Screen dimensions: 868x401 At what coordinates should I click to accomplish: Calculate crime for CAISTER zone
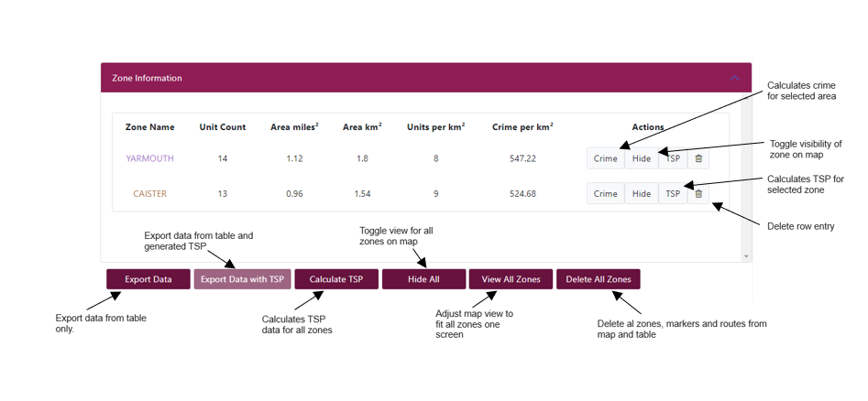click(605, 193)
